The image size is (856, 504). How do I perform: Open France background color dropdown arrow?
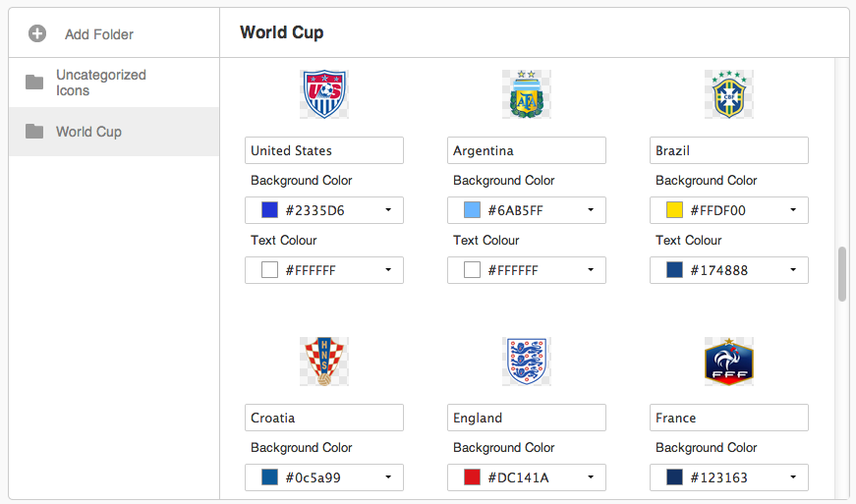793,477
